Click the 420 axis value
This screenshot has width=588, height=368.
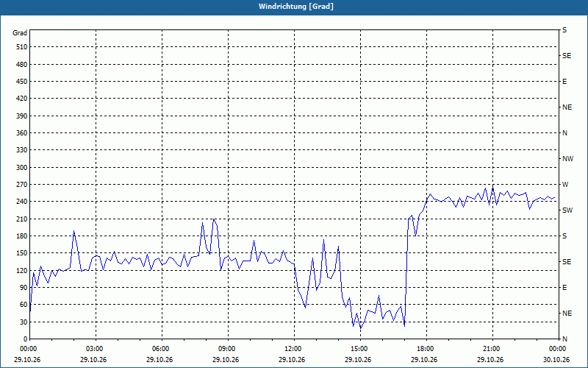point(21,99)
